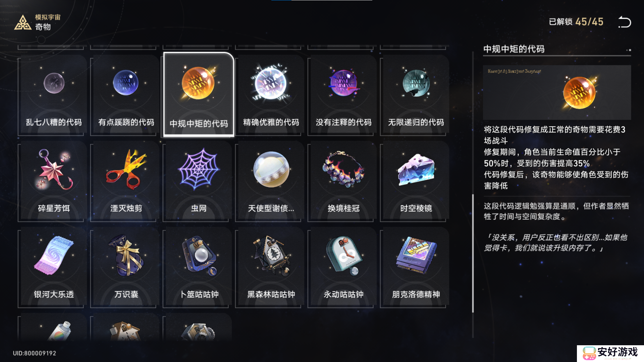Select the 黑森林咕咕钟 curio

point(271,267)
